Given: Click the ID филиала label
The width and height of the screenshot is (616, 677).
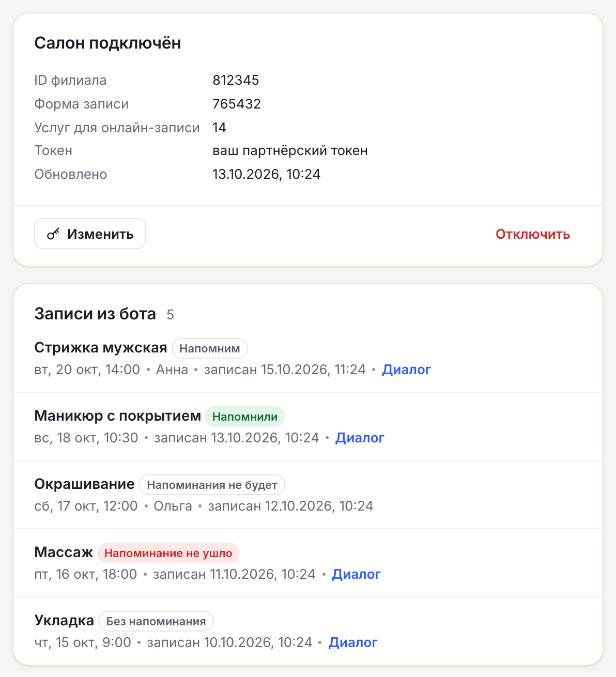Looking at the screenshot, I should coord(70,80).
